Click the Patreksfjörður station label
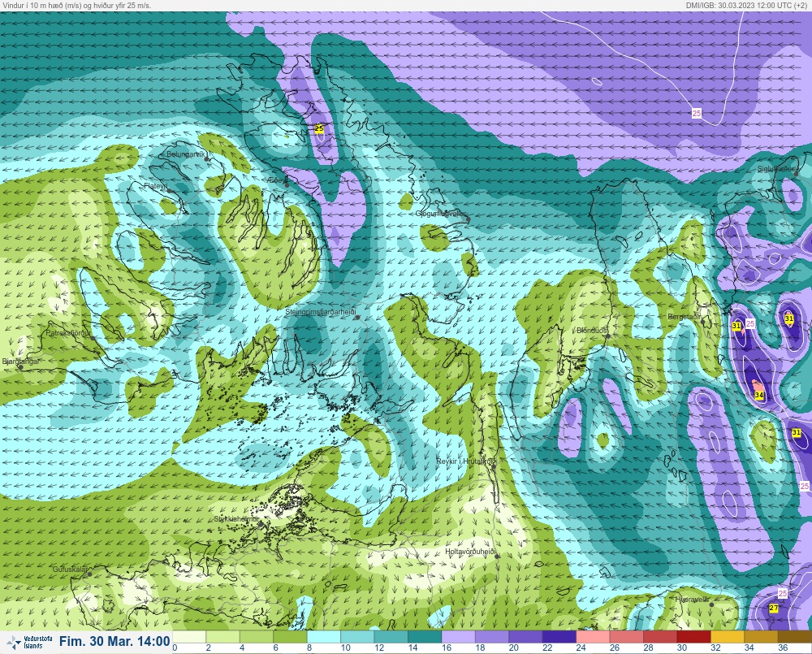Viewport: 812px width, 654px height. [x=69, y=333]
